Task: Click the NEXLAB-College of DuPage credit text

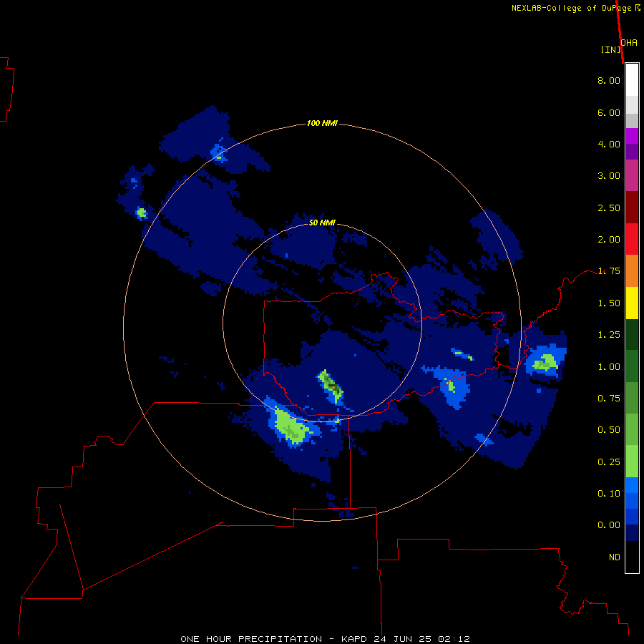Action: tap(571, 8)
